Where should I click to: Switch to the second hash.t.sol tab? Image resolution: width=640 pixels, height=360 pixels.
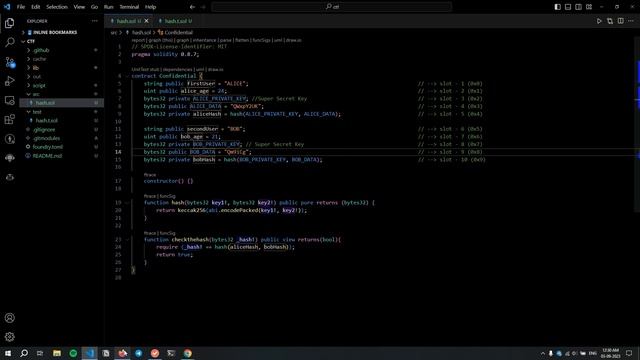pos(175,21)
